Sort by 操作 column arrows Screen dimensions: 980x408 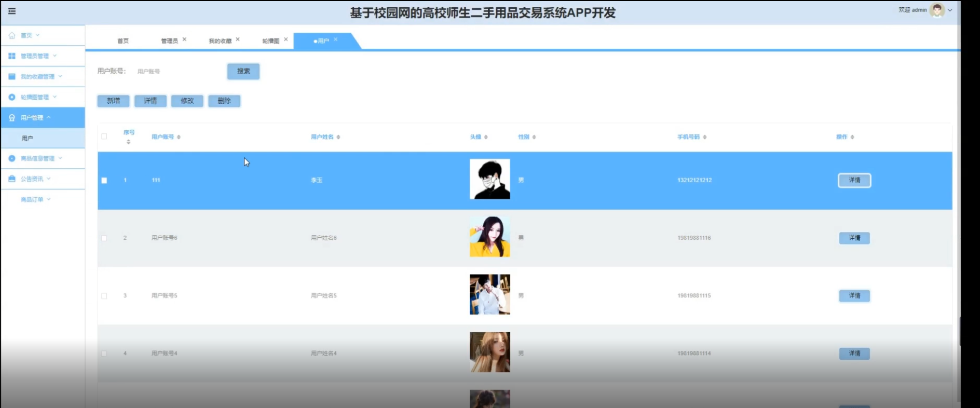[x=852, y=137]
